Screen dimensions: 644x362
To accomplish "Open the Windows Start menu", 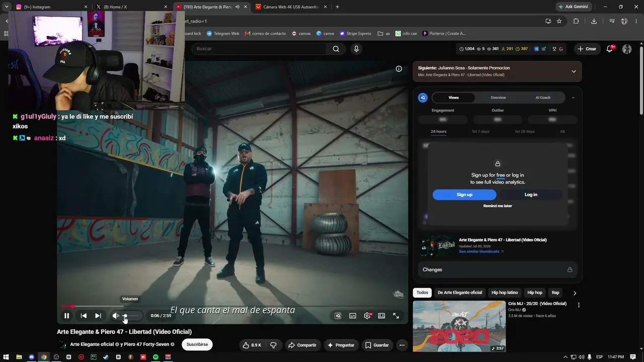I will (x=7, y=357).
